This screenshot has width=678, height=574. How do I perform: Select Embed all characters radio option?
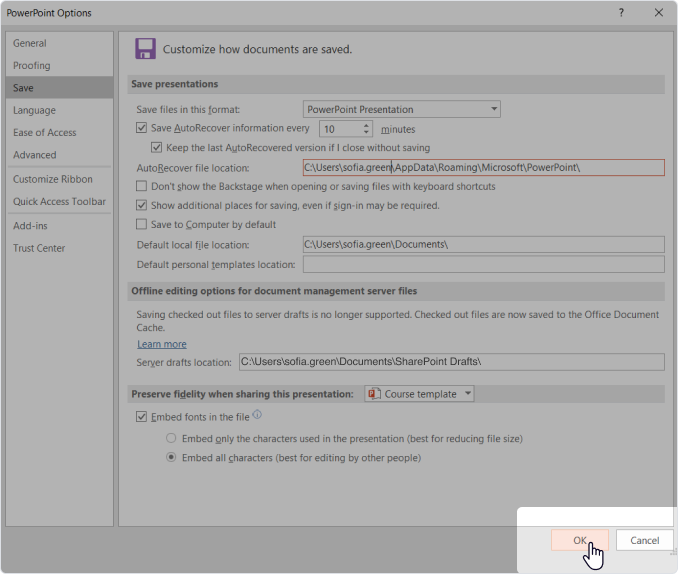click(x=171, y=457)
